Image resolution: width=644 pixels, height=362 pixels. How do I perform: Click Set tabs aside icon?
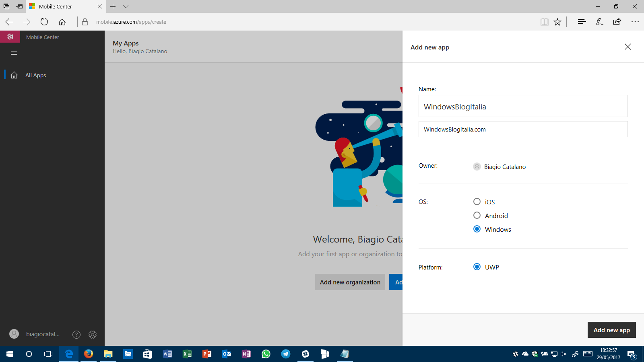(x=19, y=6)
